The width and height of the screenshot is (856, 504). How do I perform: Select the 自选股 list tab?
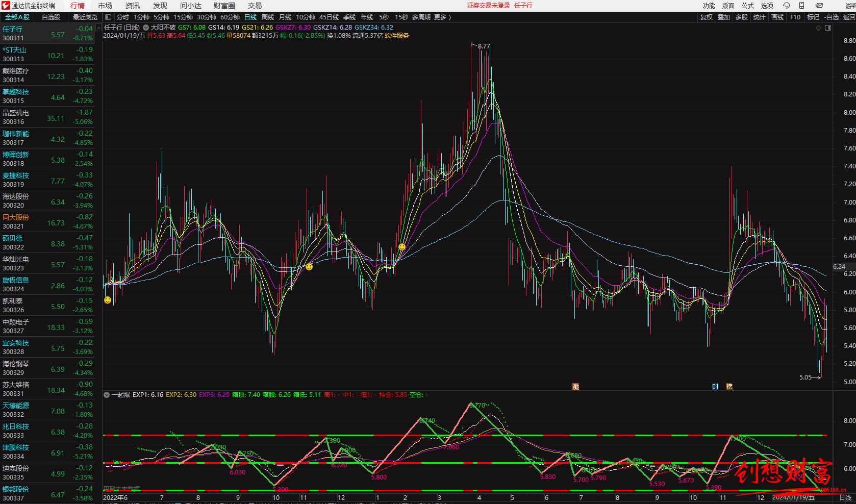coord(51,17)
